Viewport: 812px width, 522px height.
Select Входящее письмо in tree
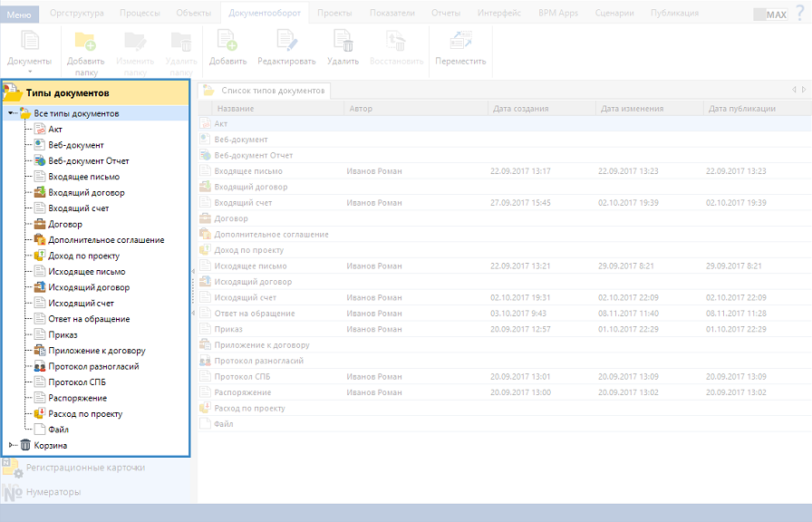click(x=83, y=177)
